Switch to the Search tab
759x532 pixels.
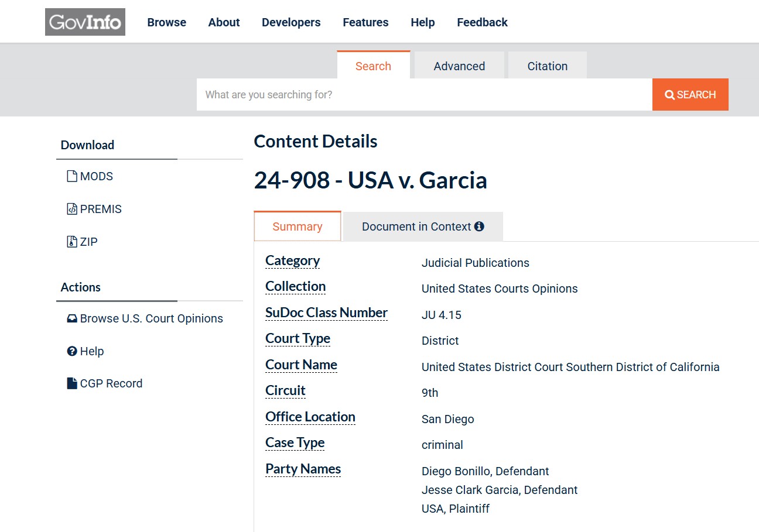click(x=374, y=65)
